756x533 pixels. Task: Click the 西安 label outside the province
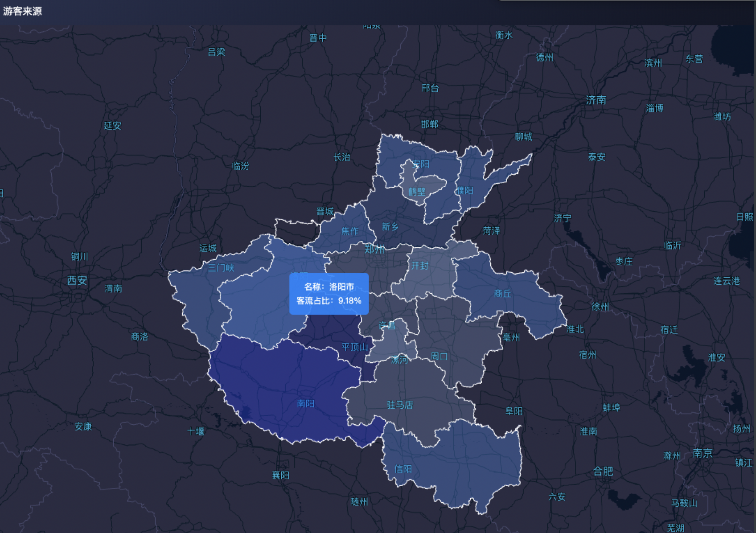pos(77,281)
